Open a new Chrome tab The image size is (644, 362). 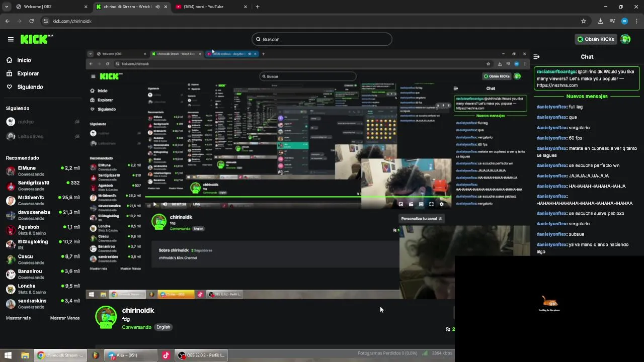point(258,7)
